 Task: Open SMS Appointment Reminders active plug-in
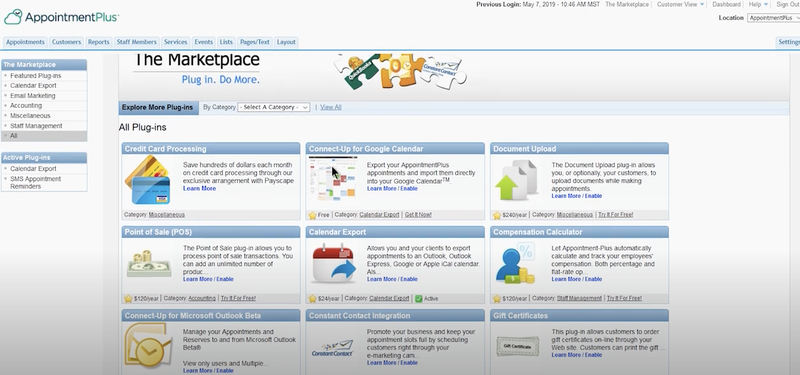[x=36, y=183]
